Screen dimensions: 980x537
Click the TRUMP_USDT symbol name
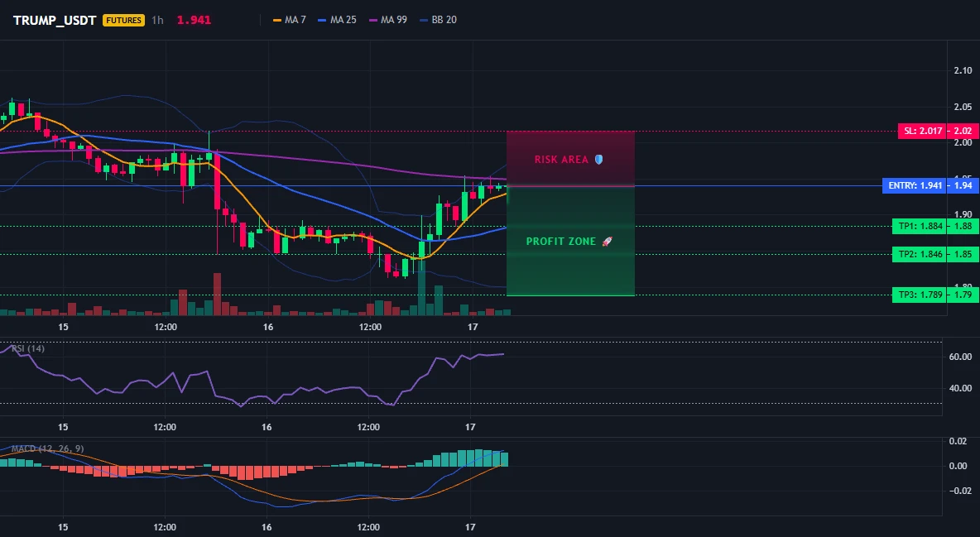click(55, 20)
